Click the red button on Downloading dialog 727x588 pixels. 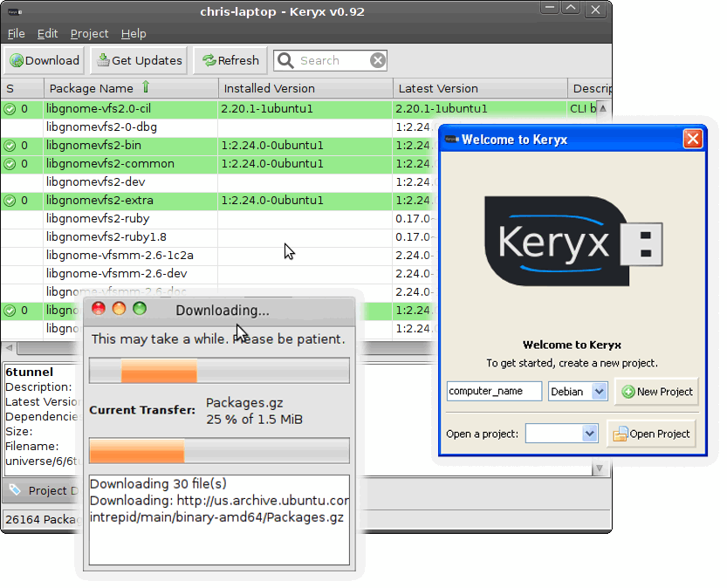(x=99, y=309)
